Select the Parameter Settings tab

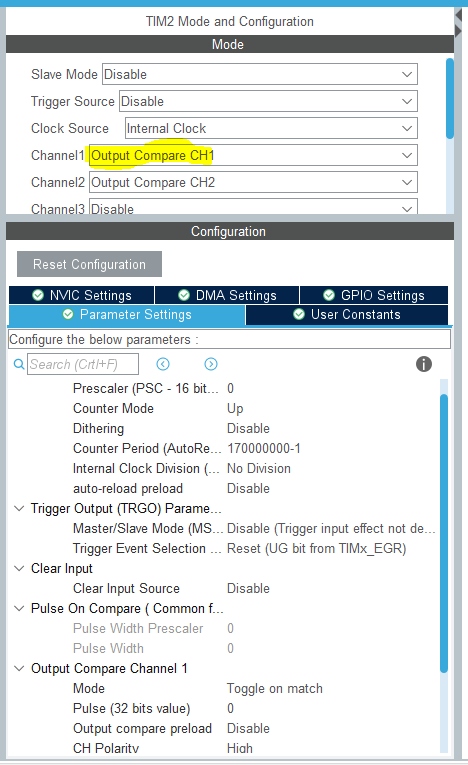pyautogui.click(x=127, y=315)
